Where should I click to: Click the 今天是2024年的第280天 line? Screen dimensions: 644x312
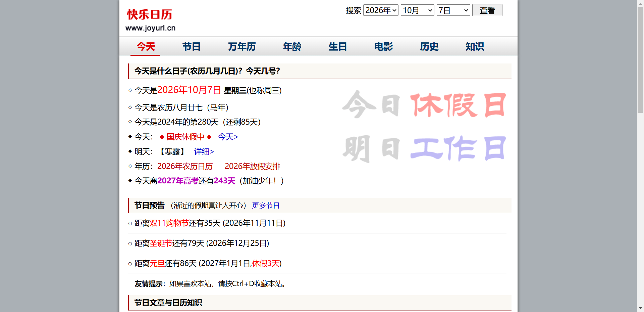pos(198,122)
